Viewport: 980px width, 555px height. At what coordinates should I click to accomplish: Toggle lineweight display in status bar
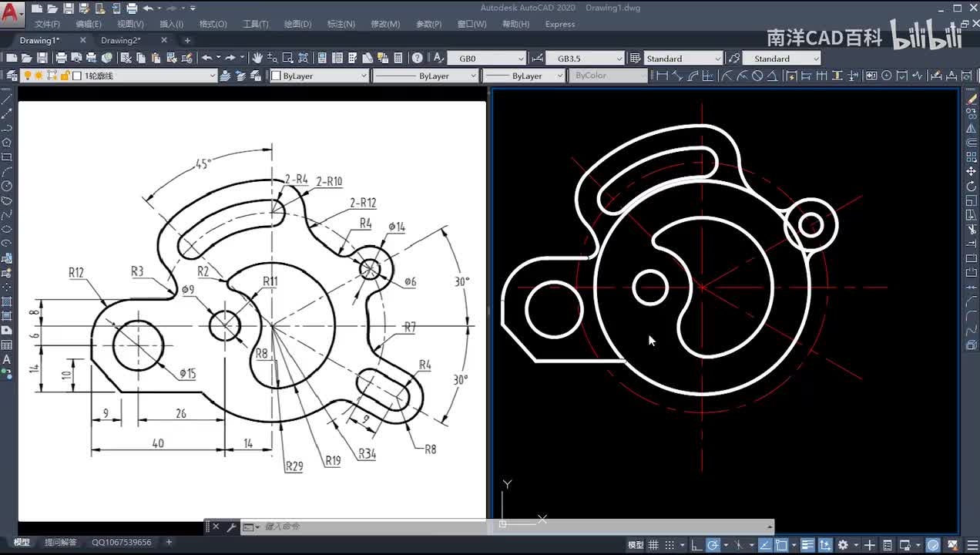click(x=807, y=545)
